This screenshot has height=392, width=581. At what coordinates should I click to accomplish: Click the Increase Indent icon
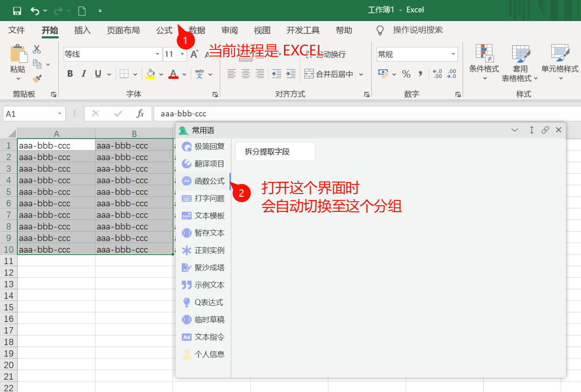[290, 74]
